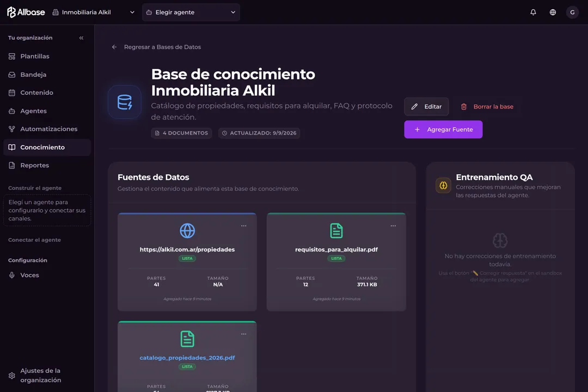Image resolution: width=588 pixels, height=392 pixels.
Task: Click the LISTA badge on the URL card
Action: pyautogui.click(x=187, y=259)
